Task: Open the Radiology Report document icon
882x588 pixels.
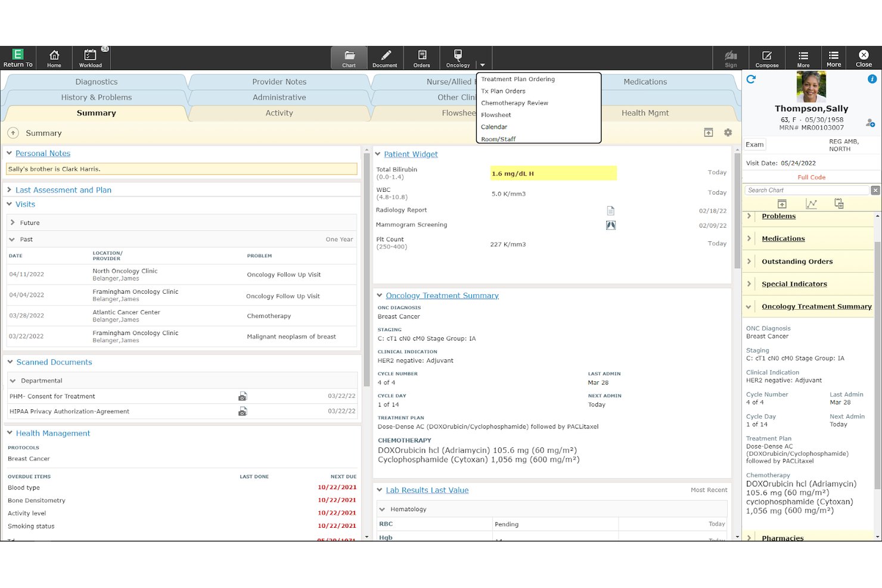Action: coord(610,210)
